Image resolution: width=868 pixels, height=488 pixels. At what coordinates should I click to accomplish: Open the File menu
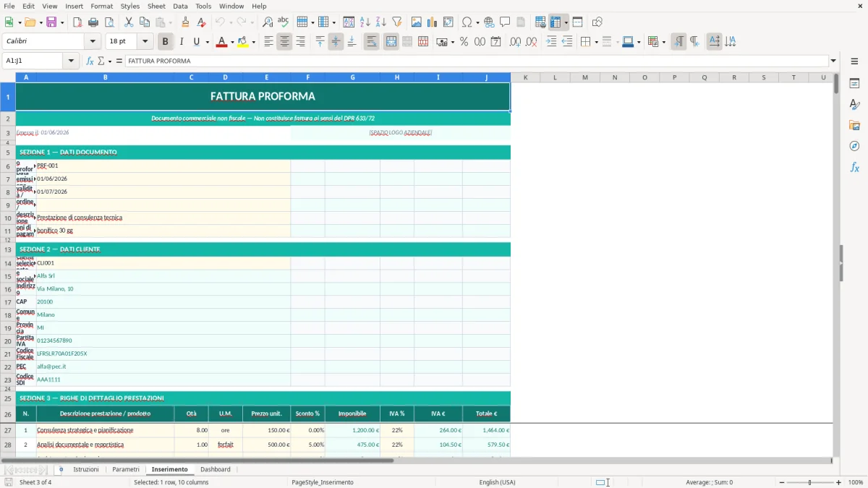click(x=9, y=6)
